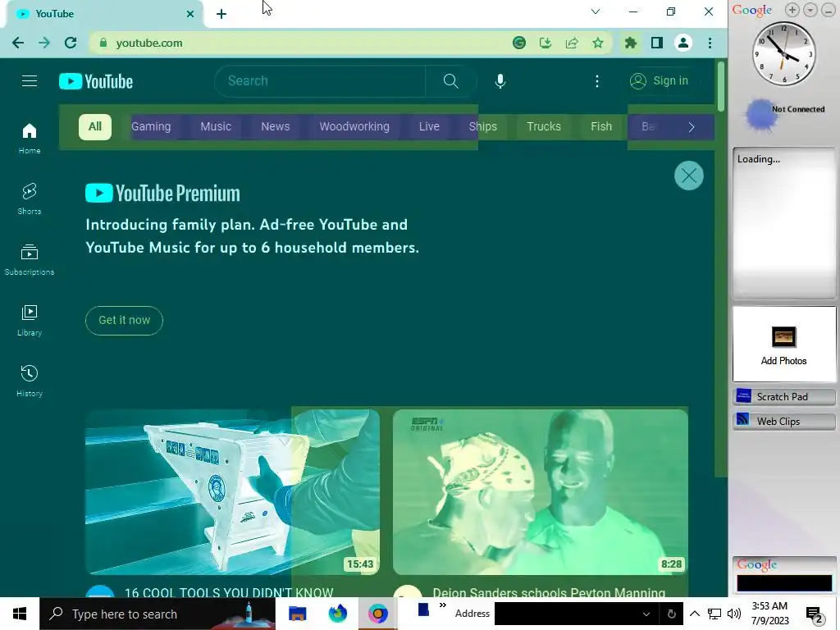Screen dimensions: 840x630
Task: Dismiss the YouTube Premium banner
Action: (688, 176)
